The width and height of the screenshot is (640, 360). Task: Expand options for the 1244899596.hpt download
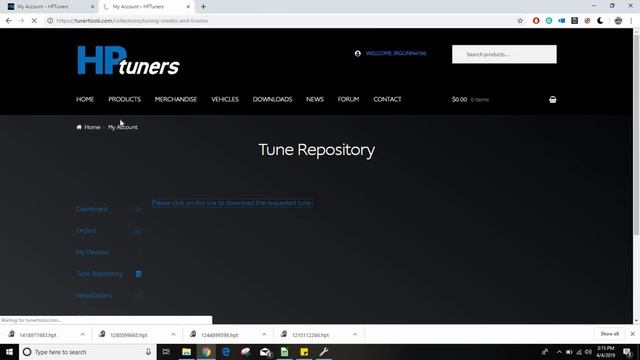(264, 334)
